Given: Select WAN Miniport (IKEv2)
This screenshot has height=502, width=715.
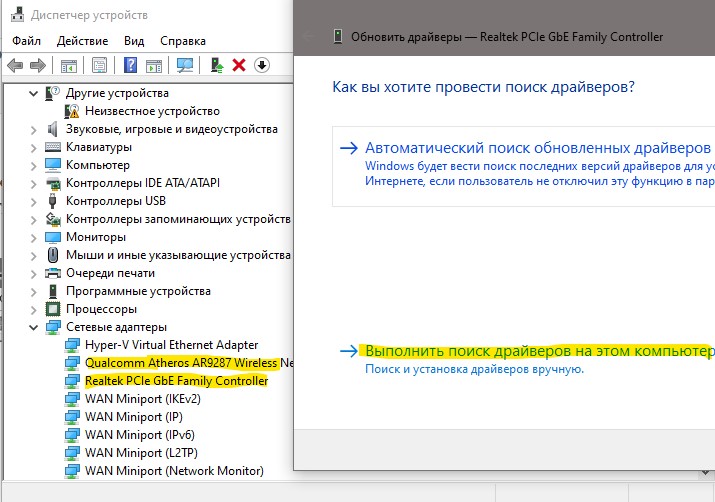Looking at the screenshot, I should (x=143, y=399).
